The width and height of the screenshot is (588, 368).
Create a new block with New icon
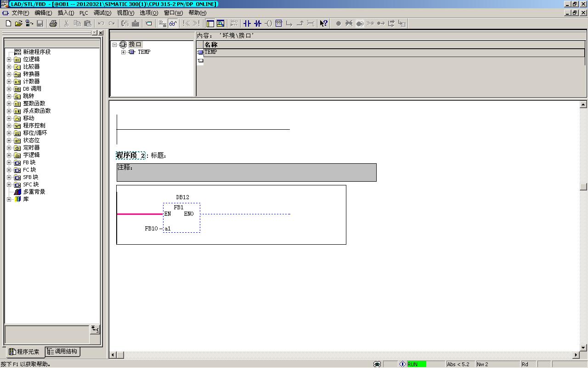pos(8,23)
